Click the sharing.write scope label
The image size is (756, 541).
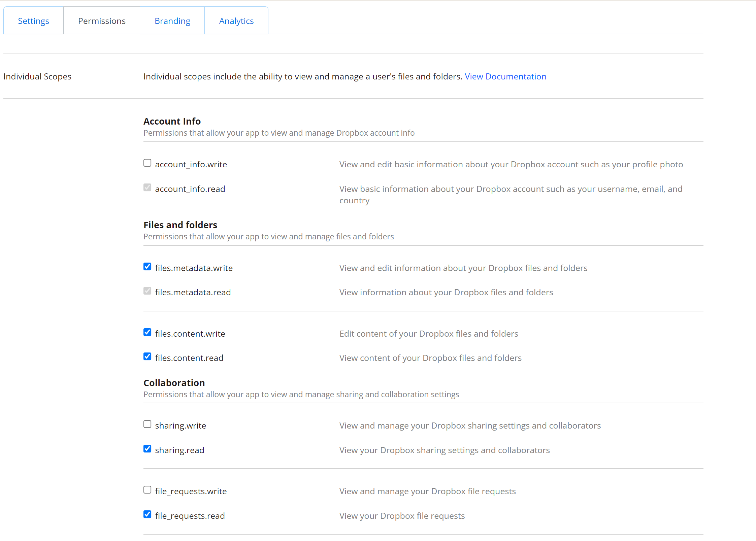[180, 426]
